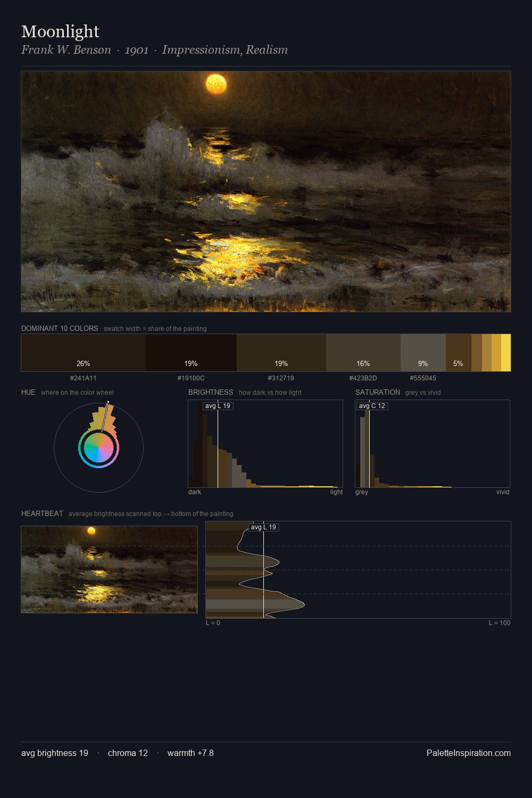Select the 19% swatch #19100C
The width and height of the screenshot is (532, 798).
click(x=191, y=353)
